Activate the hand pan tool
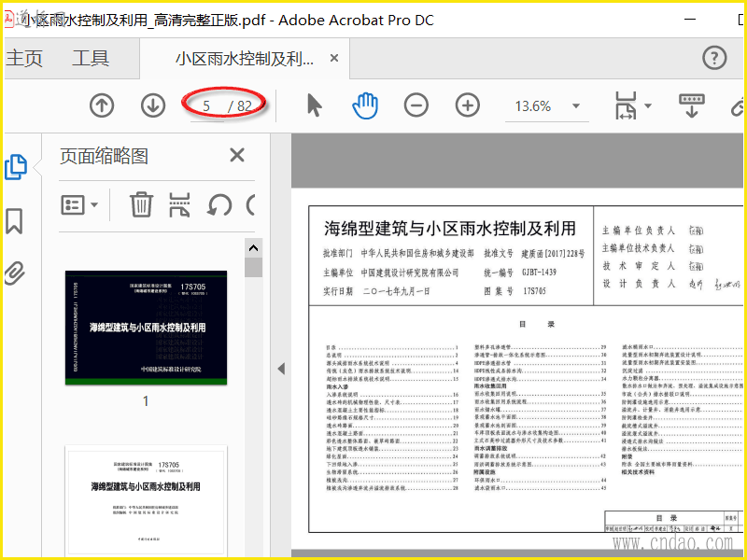 (x=365, y=105)
